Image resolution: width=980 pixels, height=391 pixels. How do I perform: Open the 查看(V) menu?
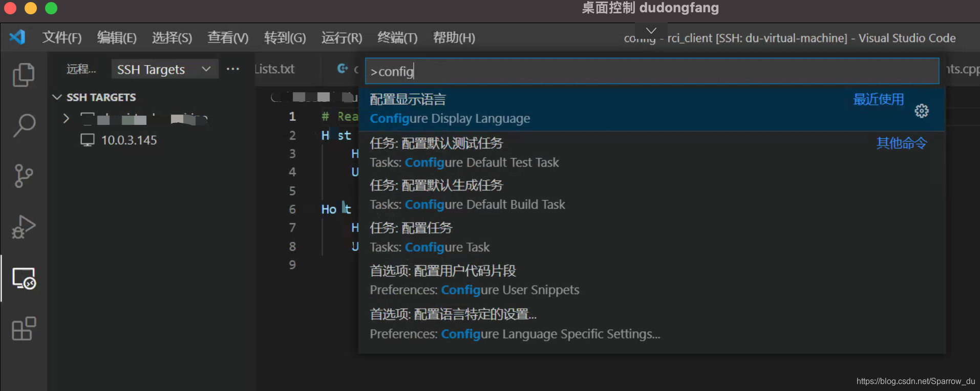click(228, 38)
